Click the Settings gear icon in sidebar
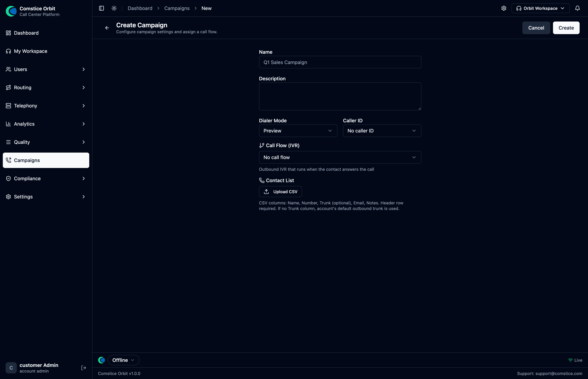This screenshot has width=588, height=379. tap(8, 197)
